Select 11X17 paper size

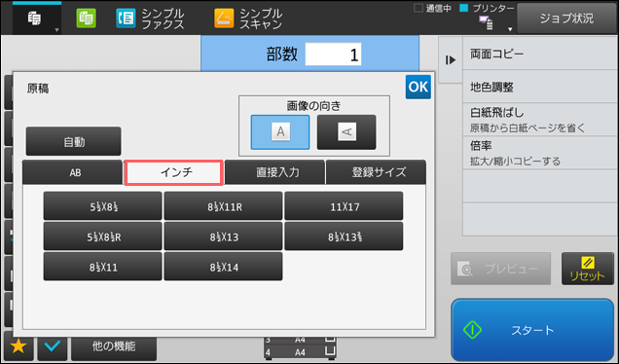coord(344,206)
